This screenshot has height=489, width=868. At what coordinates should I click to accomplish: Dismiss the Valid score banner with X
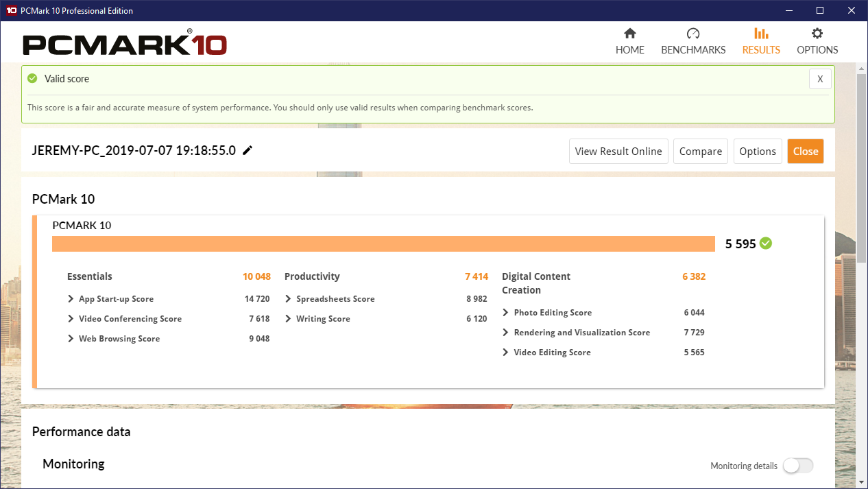820,79
